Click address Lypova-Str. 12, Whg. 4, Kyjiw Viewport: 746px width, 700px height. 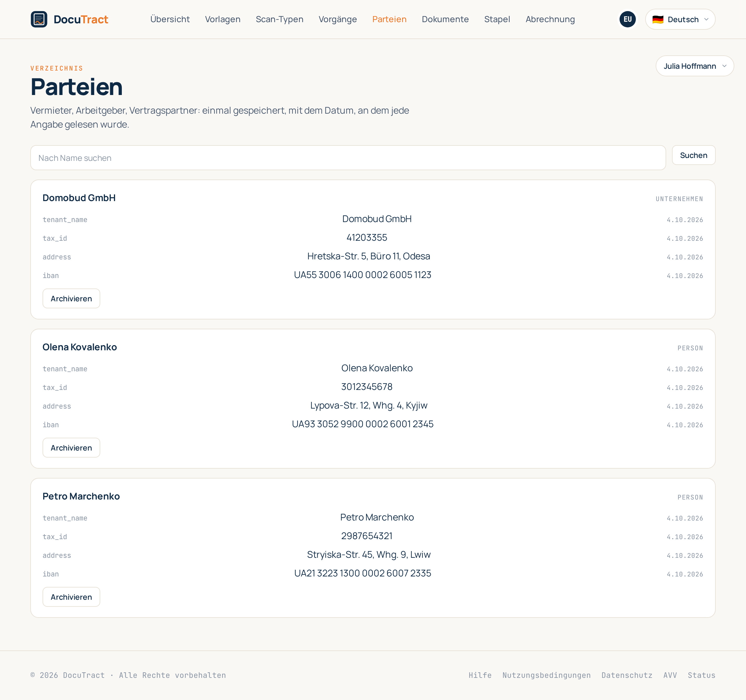[x=369, y=405]
